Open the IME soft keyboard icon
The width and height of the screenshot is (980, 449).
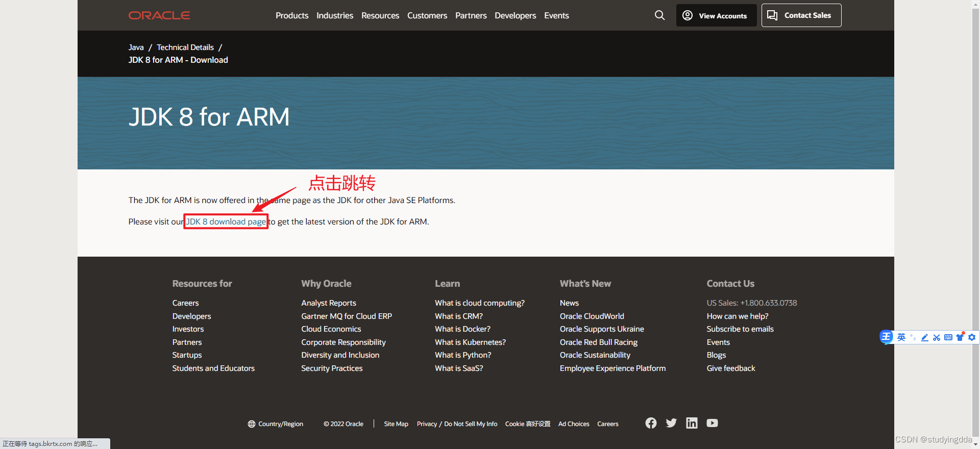948,337
